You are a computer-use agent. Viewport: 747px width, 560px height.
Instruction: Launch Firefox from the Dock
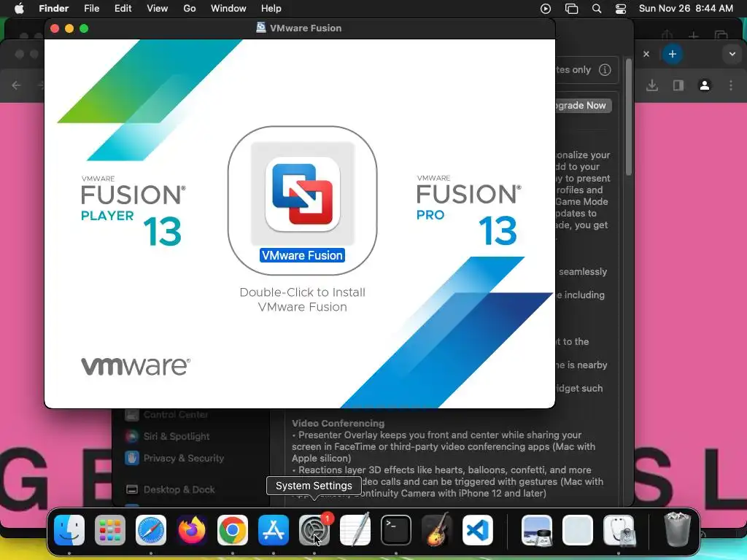[x=192, y=530]
